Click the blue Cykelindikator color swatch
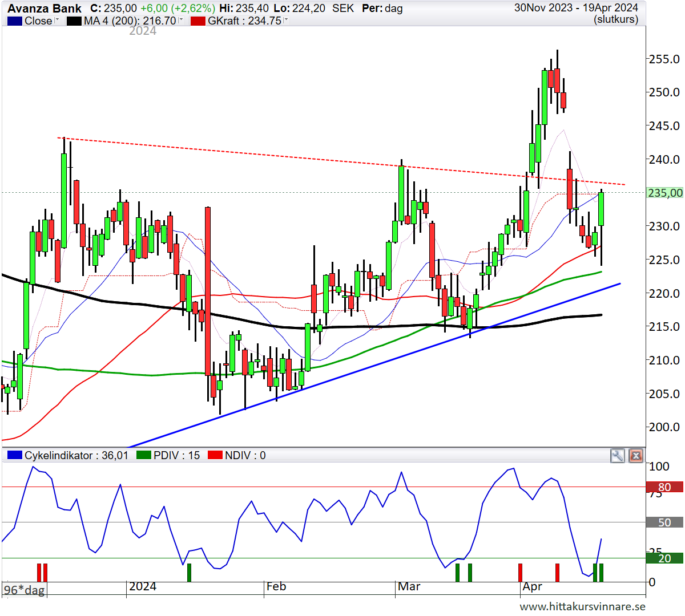 (x=15, y=455)
